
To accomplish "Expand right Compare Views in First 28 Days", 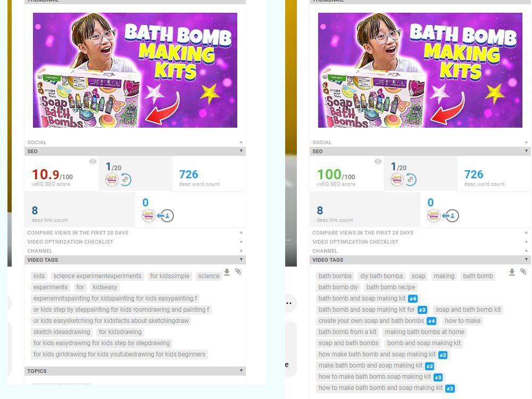I will coord(420,233).
